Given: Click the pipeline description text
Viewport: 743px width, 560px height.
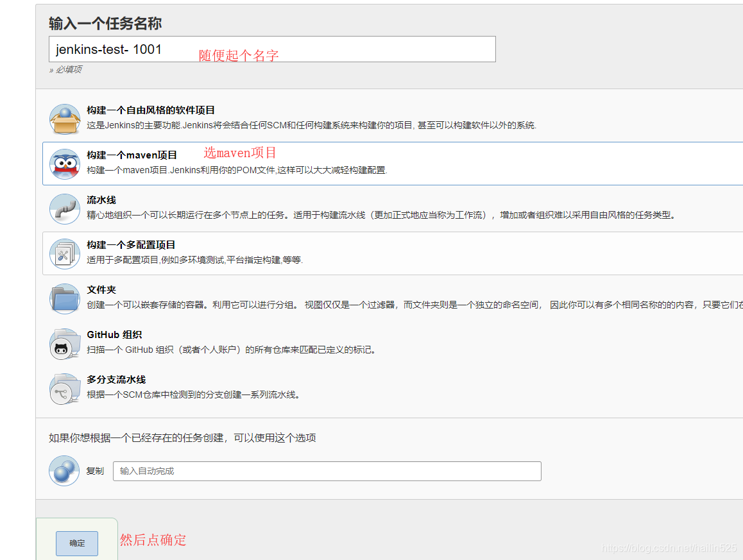Looking at the screenshot, I should point(381,215).
